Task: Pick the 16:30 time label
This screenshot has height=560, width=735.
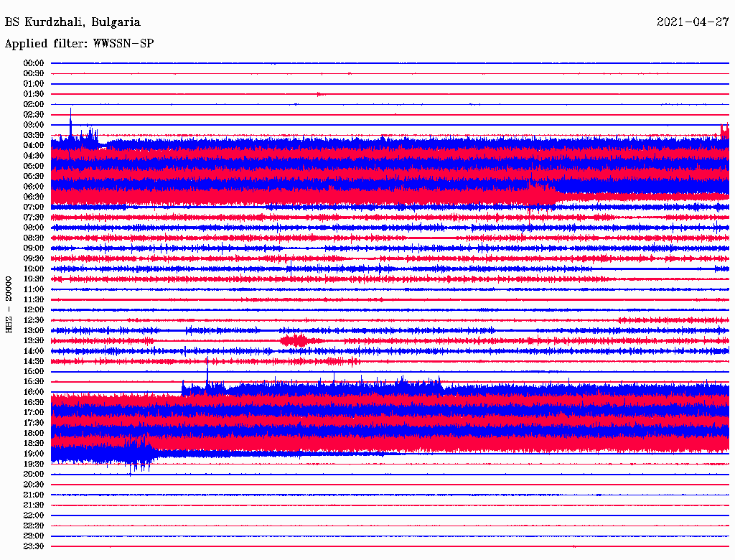Action: 34,402
